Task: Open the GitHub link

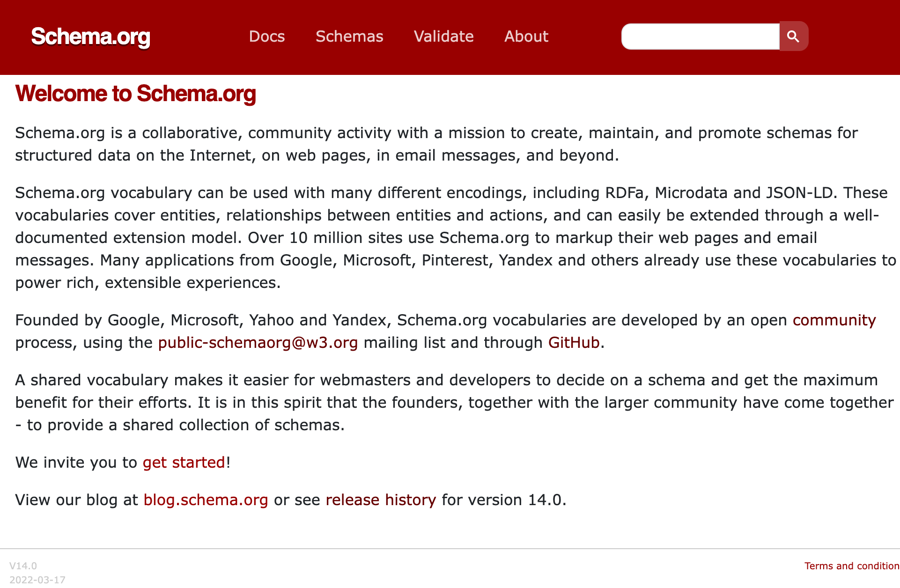Action: [574, 343]
